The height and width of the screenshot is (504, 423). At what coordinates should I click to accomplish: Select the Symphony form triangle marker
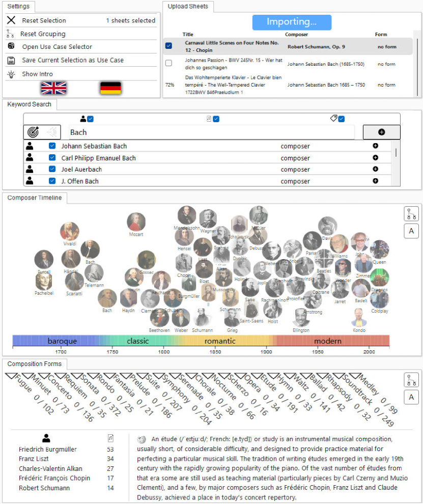[x=158, y=376]
